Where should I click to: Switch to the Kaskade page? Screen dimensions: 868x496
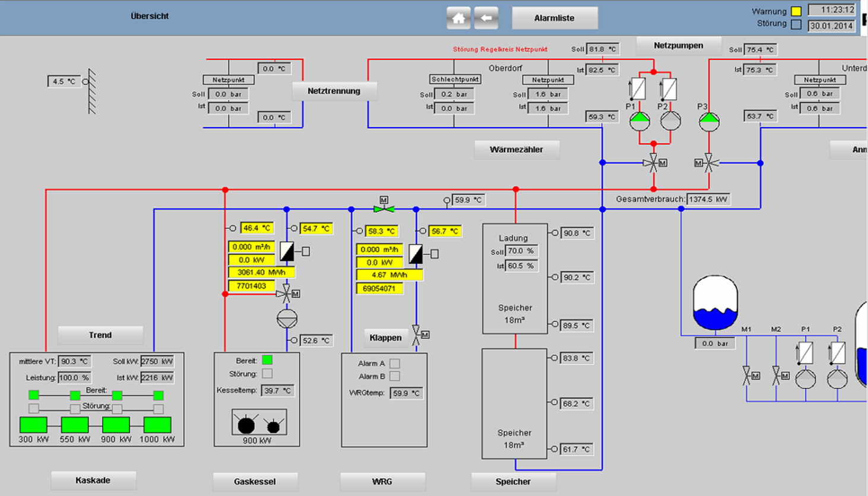[x=93, y=480]
